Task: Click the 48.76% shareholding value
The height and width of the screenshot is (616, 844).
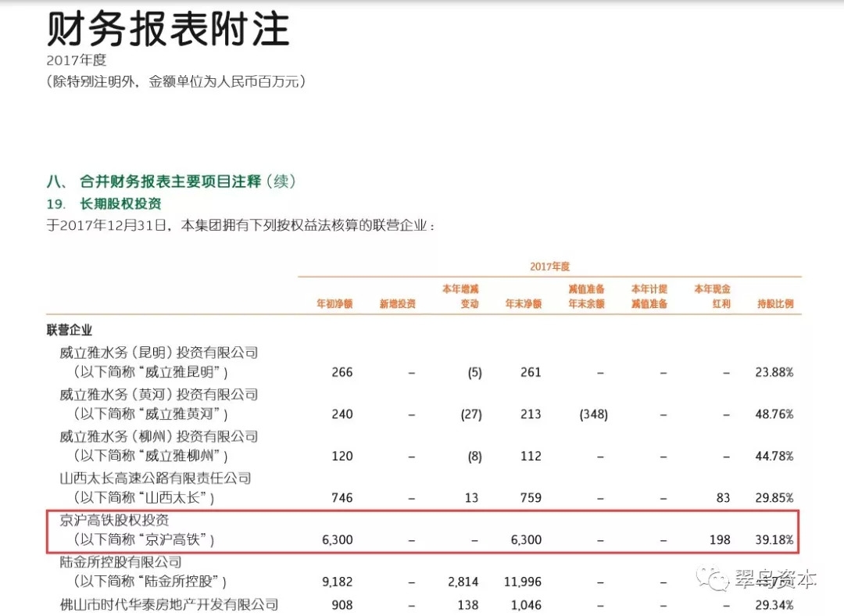Action: 774,414
